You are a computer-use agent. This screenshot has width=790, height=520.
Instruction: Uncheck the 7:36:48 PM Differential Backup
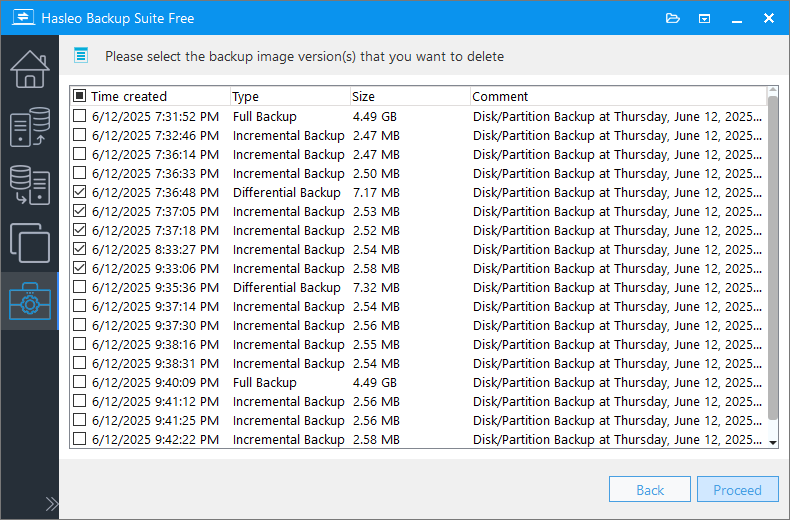pyautogui.click(x=80, y=192)
